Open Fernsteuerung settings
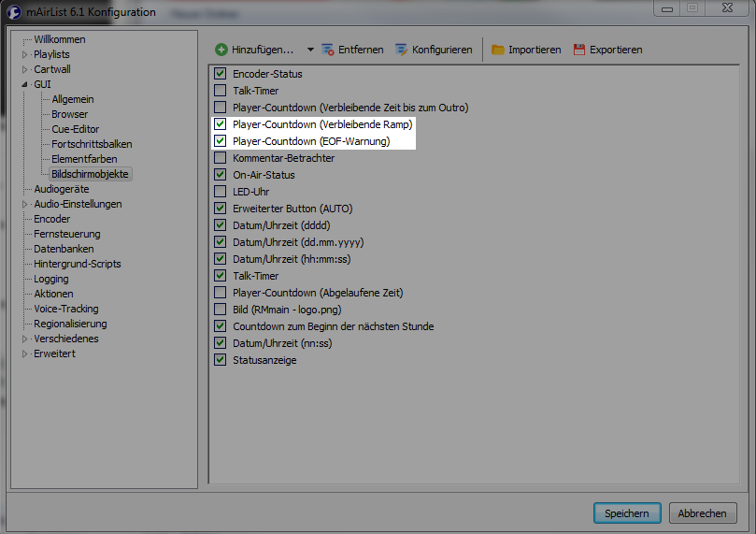756x534 pixels. [67, 234]
